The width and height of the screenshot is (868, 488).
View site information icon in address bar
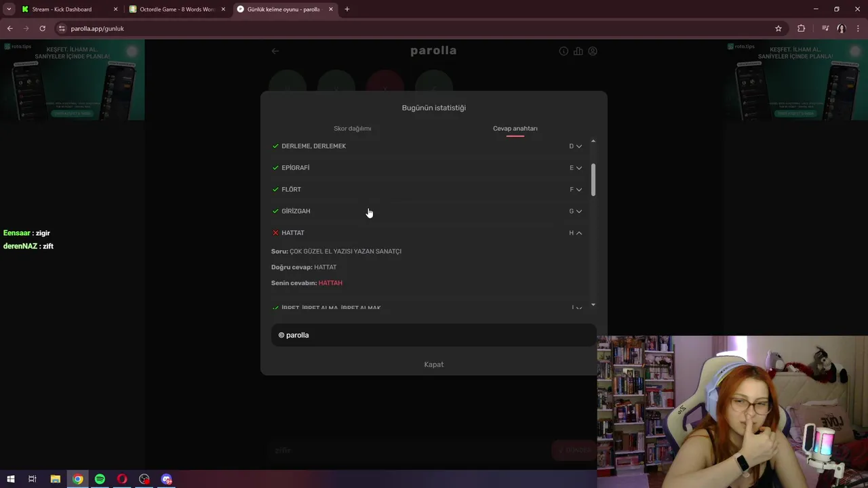62,28
